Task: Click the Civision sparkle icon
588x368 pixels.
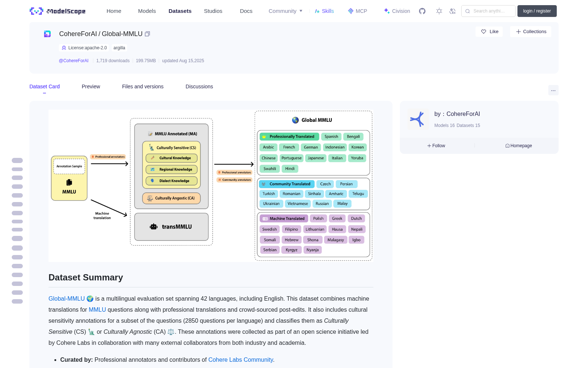Action: pyautogui.click(x=387, y=11)
